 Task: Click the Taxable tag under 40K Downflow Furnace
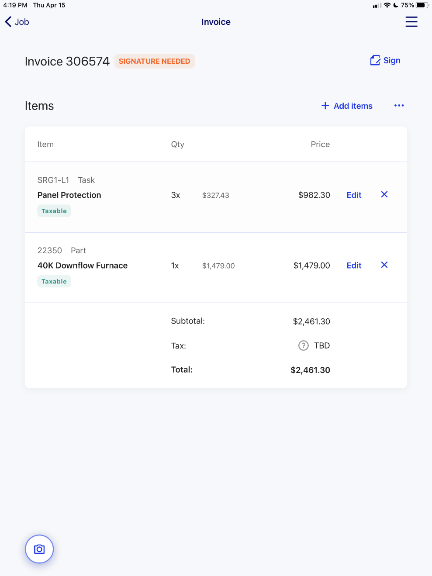(54, 281)
